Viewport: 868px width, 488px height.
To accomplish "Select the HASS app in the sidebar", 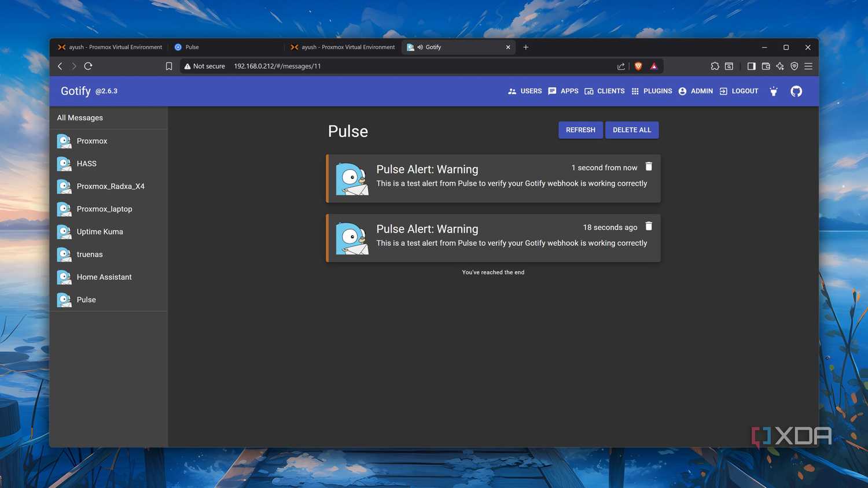I will tap(109, 164).
